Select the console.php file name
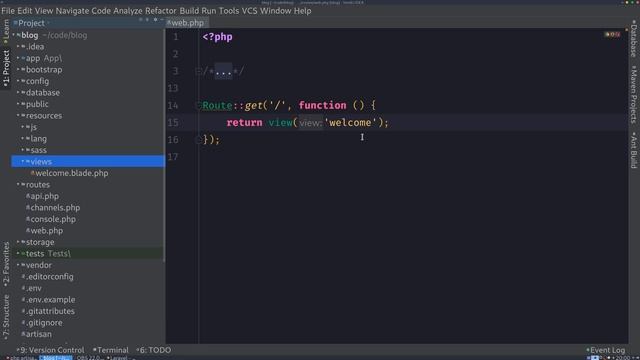This screenshot has height=360, width=640. pos(53,219)
